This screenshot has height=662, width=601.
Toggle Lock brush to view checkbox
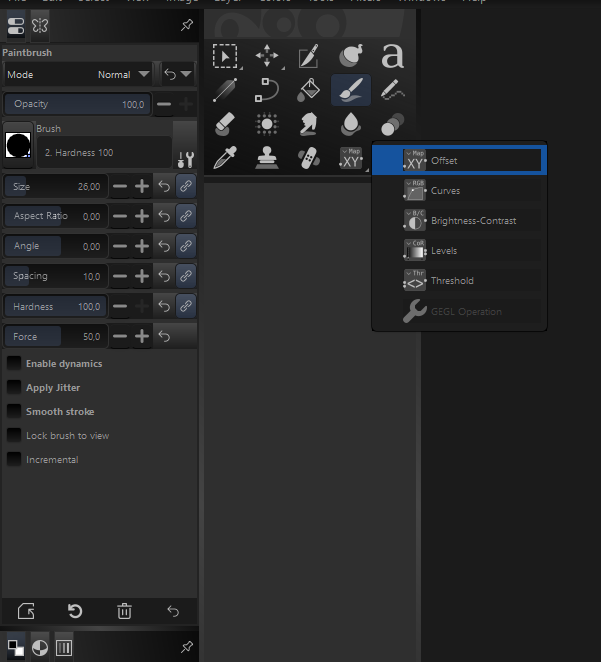pos(14,435)
